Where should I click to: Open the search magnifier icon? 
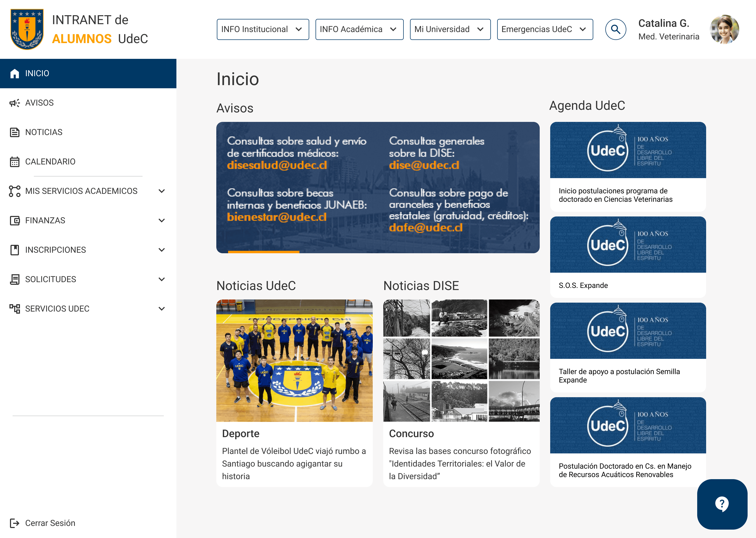coord(615,29)
